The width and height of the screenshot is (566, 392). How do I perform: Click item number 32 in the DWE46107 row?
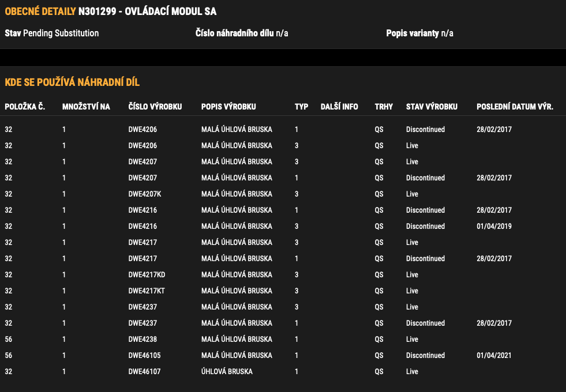[8, 371]
